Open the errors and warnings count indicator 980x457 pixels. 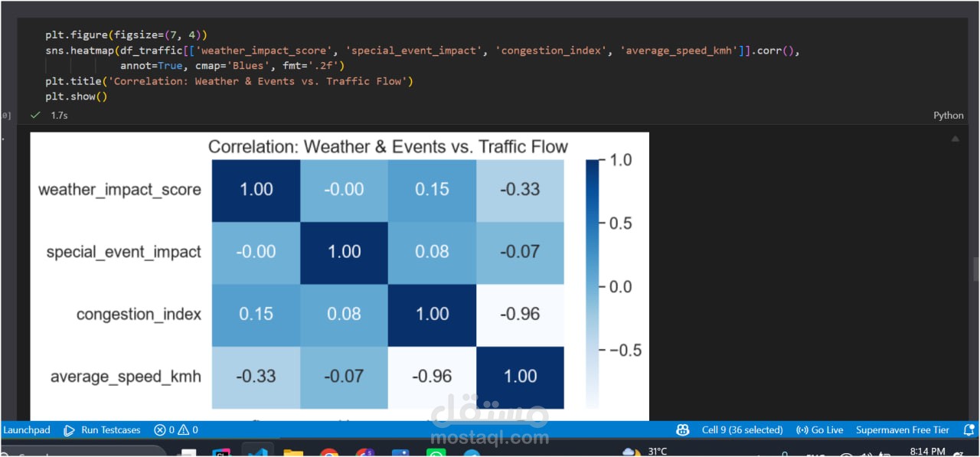[176, 430]
